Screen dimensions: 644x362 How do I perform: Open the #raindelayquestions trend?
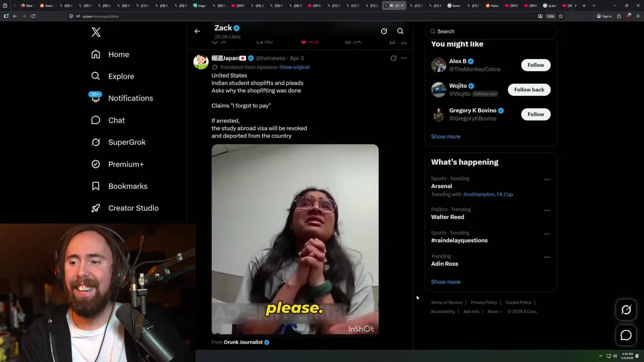coord(459,240)
